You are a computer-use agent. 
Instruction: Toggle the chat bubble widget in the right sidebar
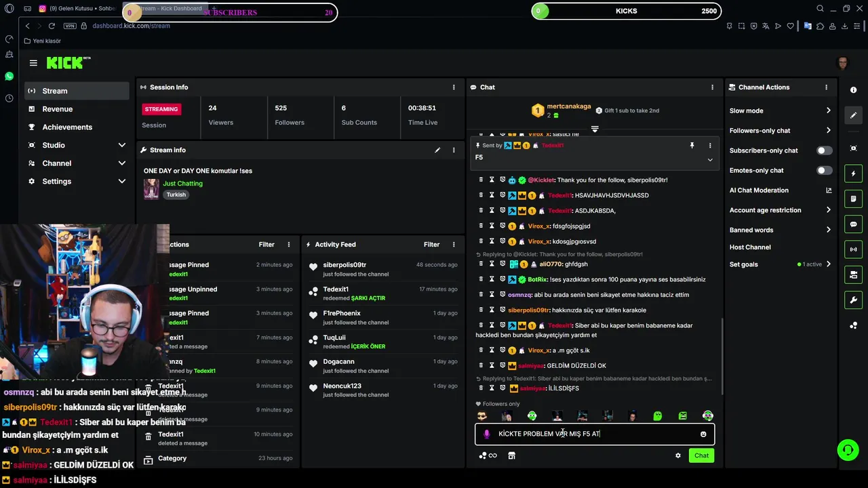[x=853, y=224]
